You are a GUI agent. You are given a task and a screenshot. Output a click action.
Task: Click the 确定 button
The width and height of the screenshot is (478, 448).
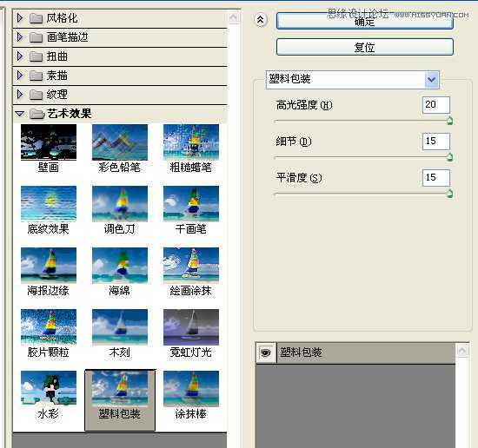[365, 21]
